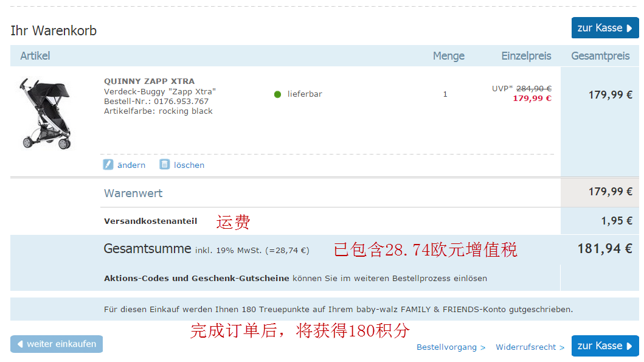Click the 'Artikel' column header
Screen dimensions: 644x362
click(x=35, y=56)
